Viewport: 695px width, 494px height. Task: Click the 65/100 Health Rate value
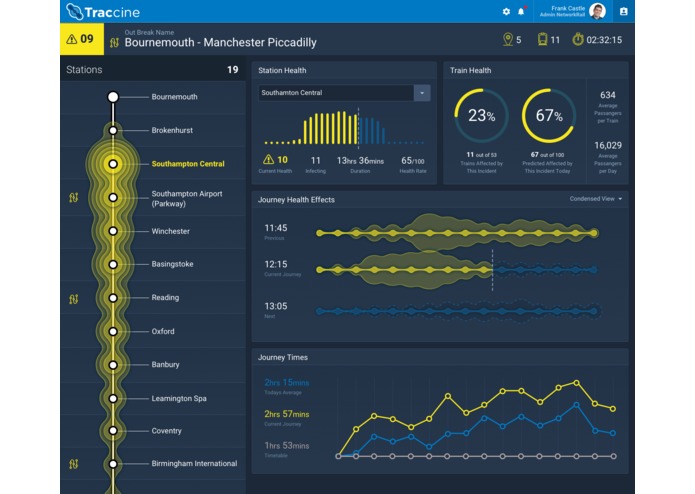[x=412, y=160]
